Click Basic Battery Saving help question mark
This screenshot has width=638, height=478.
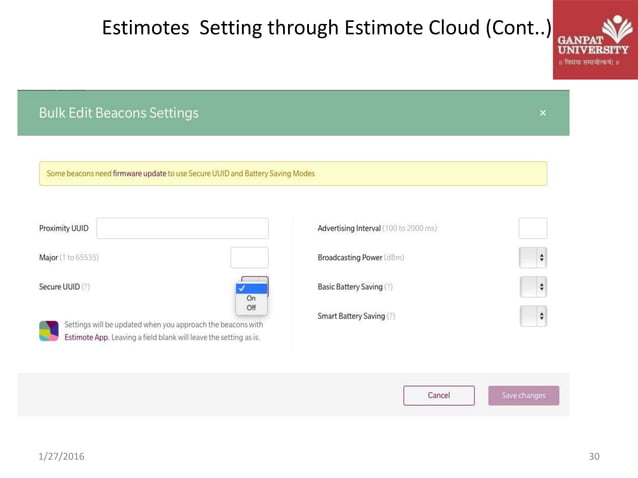tap(388, 287)
